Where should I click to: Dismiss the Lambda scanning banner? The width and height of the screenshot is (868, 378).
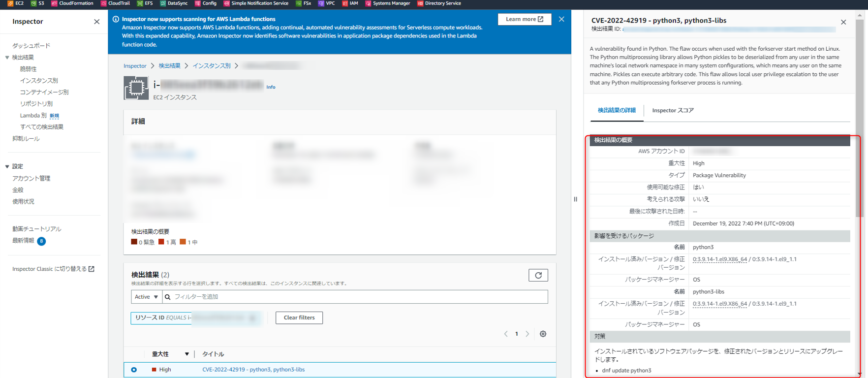tap(561, 19)
